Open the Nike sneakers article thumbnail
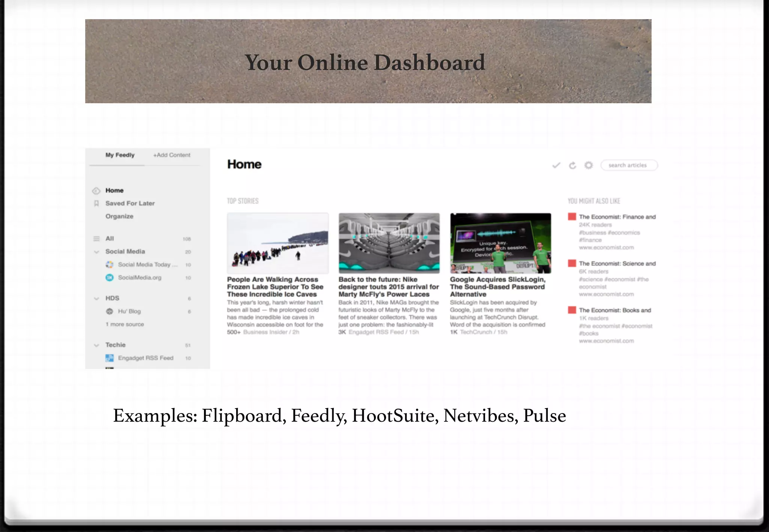769x532 pixels. 389,243
